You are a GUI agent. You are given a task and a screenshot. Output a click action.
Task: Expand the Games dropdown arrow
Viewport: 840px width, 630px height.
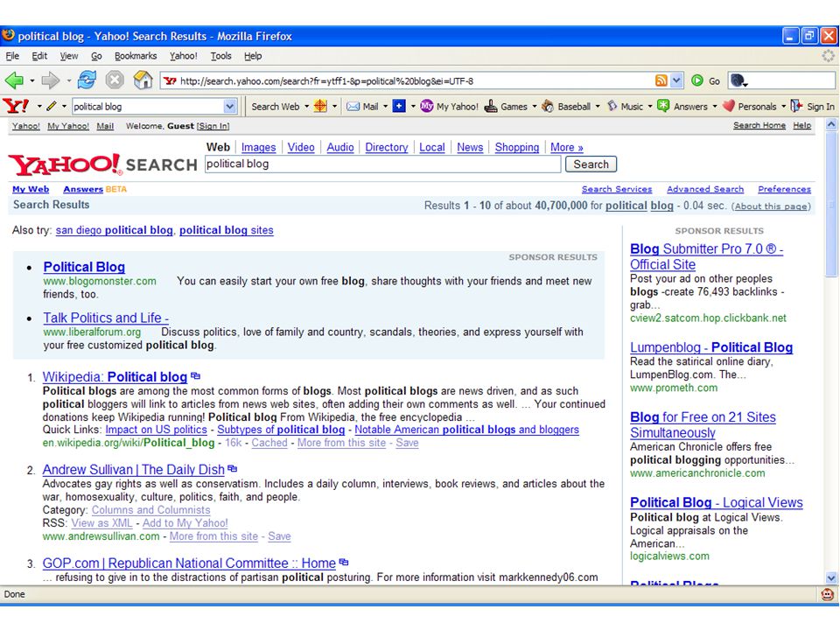coord(534,107)
